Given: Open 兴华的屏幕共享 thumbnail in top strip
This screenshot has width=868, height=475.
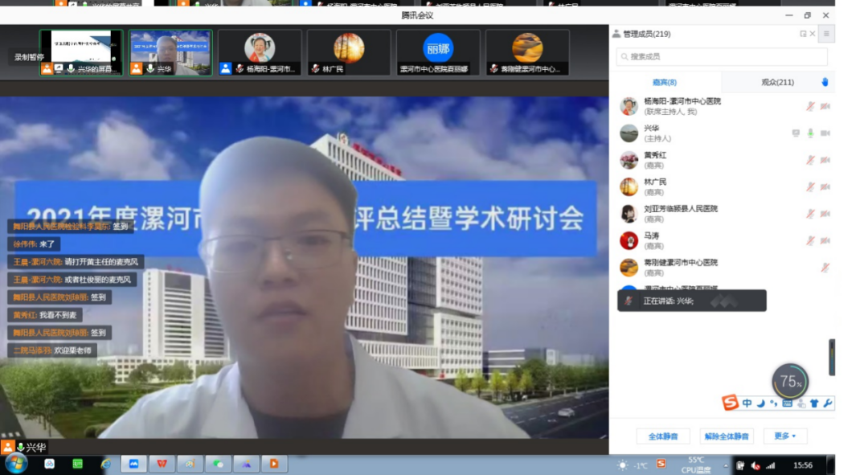Looking at the screenshot, I should click(81, 52).
